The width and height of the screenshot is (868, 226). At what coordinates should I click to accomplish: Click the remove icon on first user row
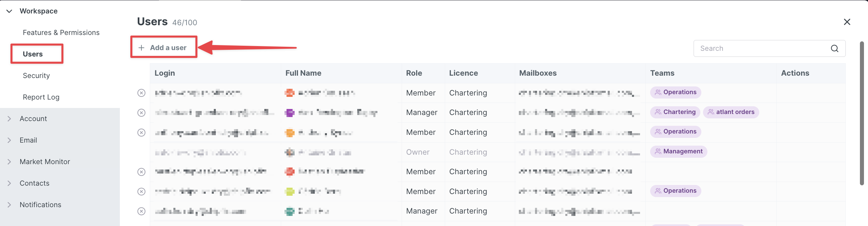(x=141, y=93)
